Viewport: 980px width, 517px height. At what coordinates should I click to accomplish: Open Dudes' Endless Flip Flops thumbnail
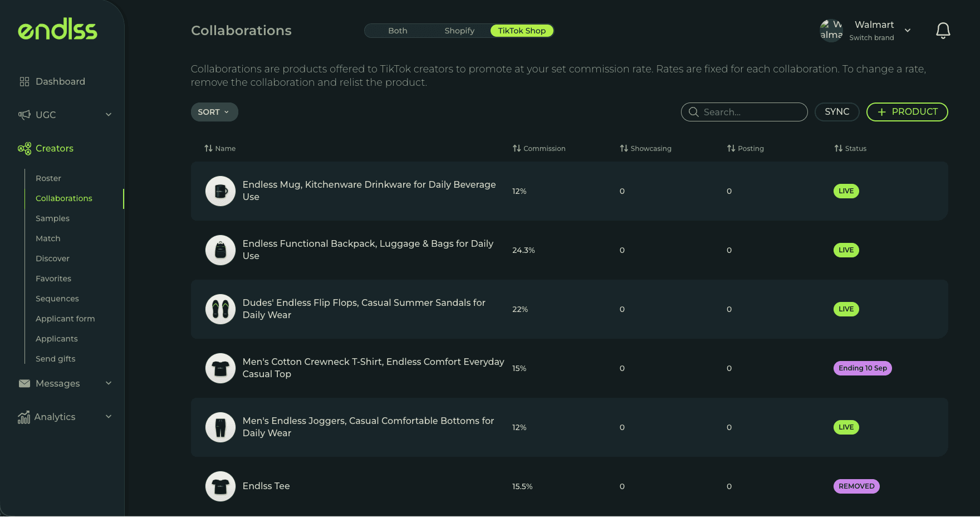220,309
